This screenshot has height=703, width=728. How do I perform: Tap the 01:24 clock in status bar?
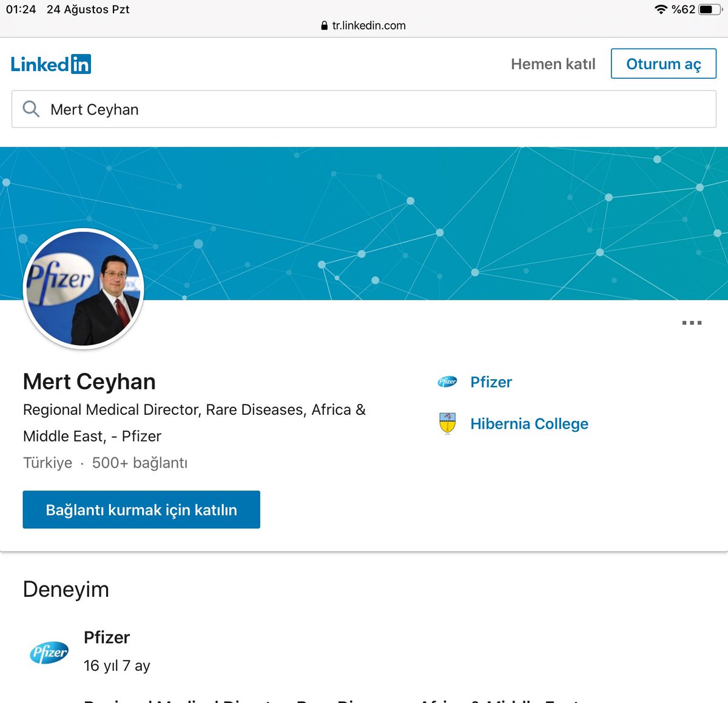(21, 9)
